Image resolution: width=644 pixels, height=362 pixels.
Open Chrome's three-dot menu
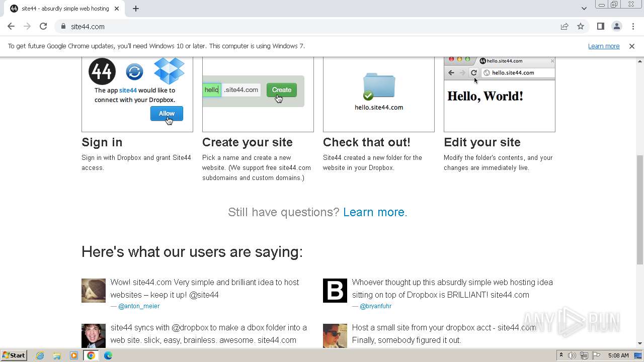coord(633,26)
